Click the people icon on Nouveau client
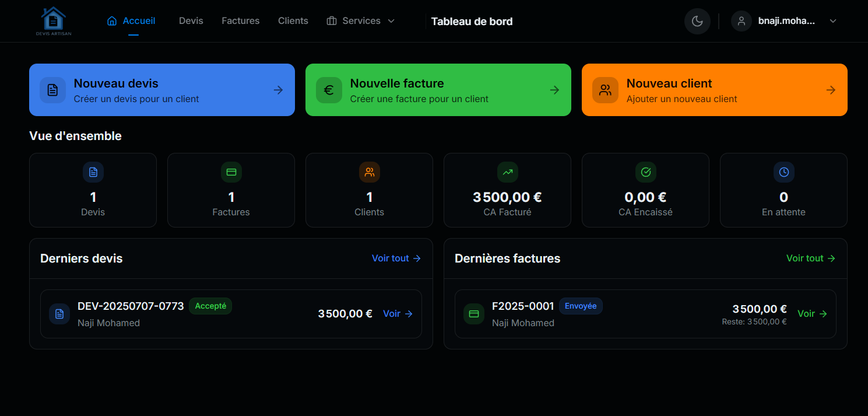This screenshot has width=868, height=416. coord(605,90)
